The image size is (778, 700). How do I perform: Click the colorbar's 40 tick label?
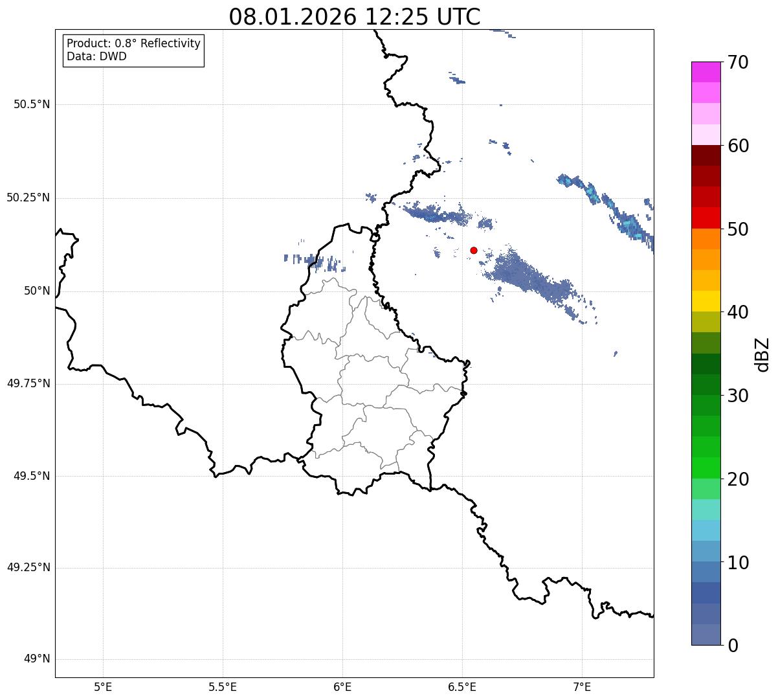tap(738, 312)
